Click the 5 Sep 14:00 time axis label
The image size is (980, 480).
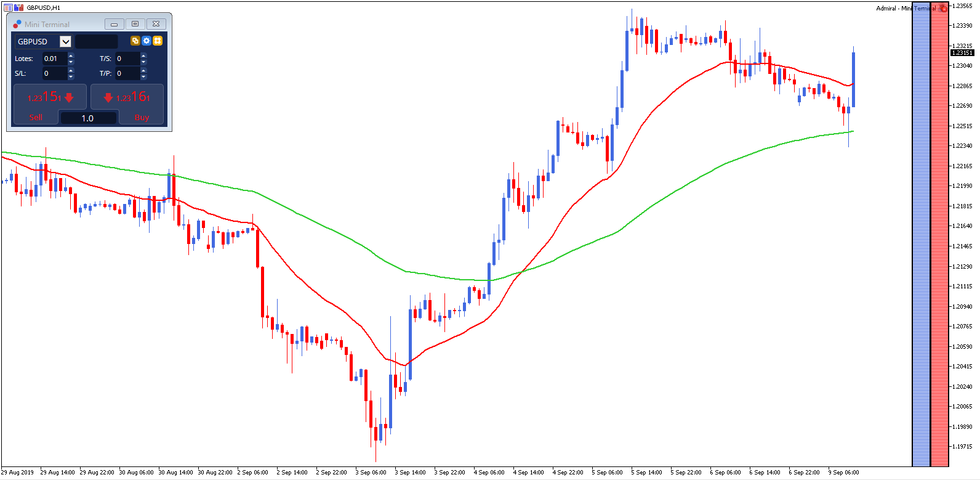pos(647,473)
